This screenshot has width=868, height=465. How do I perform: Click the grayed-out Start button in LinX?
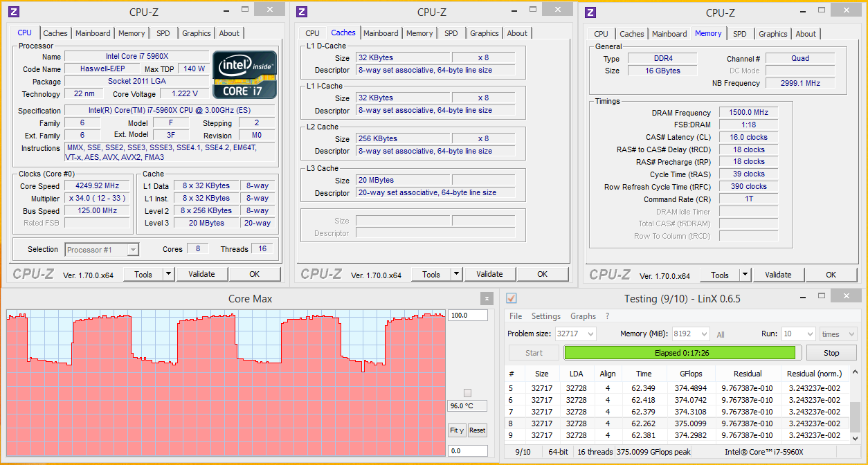[534, 353]
